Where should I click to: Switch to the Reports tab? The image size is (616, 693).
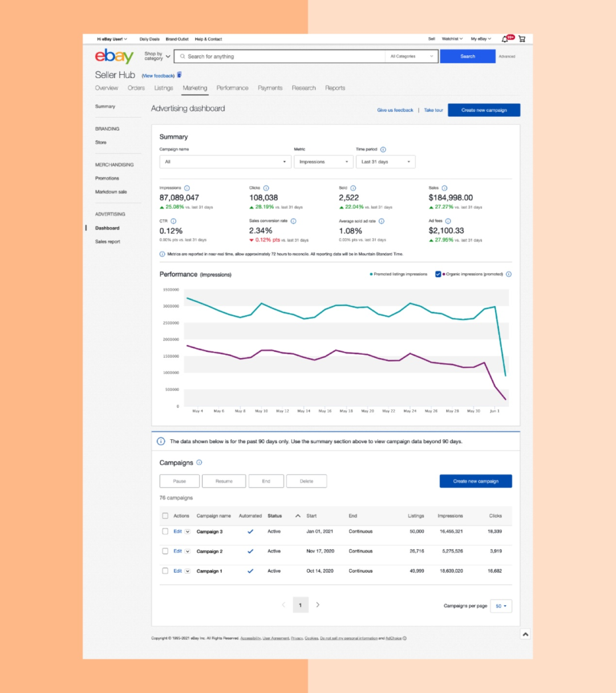[335, 88]
